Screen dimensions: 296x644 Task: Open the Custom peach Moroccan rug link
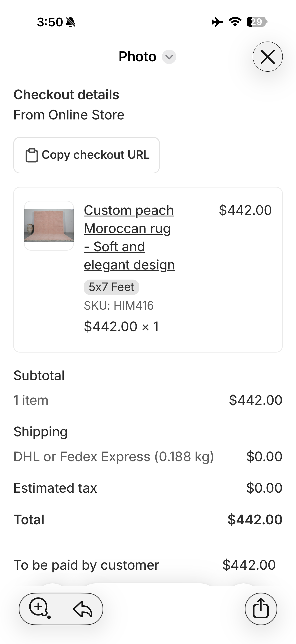coord(129,237)
